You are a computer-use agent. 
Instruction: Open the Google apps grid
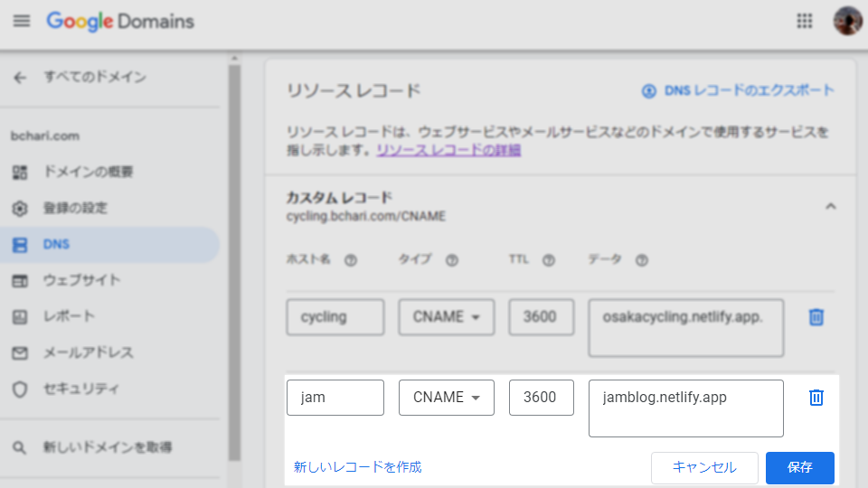pos(805,21)
